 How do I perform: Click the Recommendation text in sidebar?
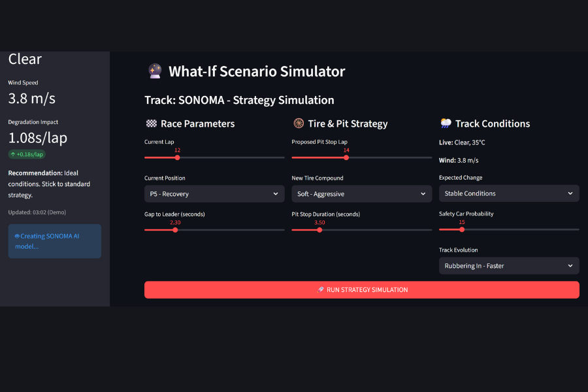pyautogui.click(x=49, y=184)
